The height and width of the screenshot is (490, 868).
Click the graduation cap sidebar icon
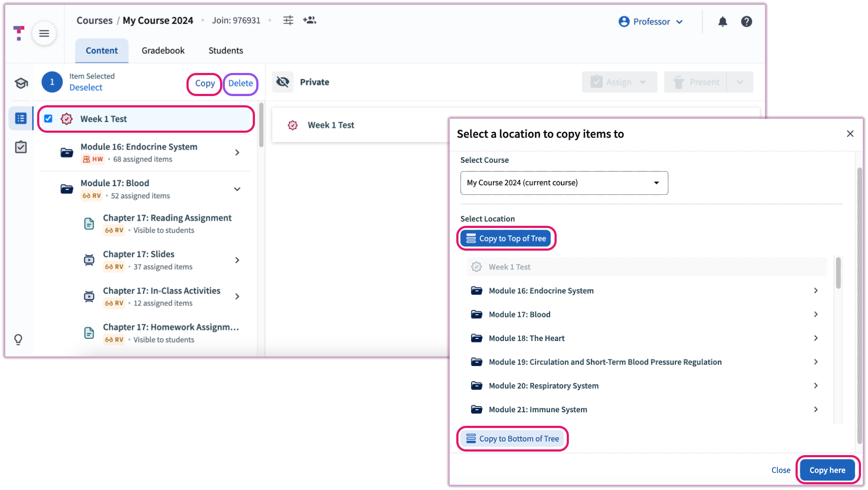point(21,83)
